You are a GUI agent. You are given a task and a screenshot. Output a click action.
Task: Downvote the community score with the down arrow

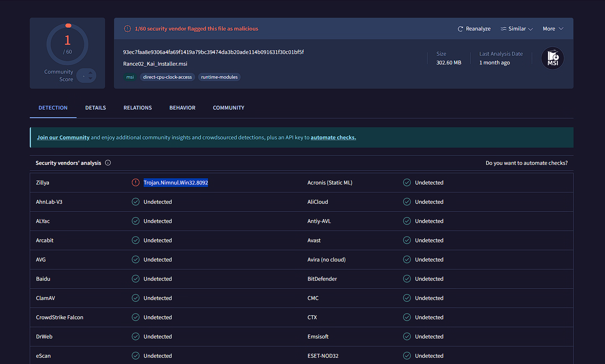[90, 79]
